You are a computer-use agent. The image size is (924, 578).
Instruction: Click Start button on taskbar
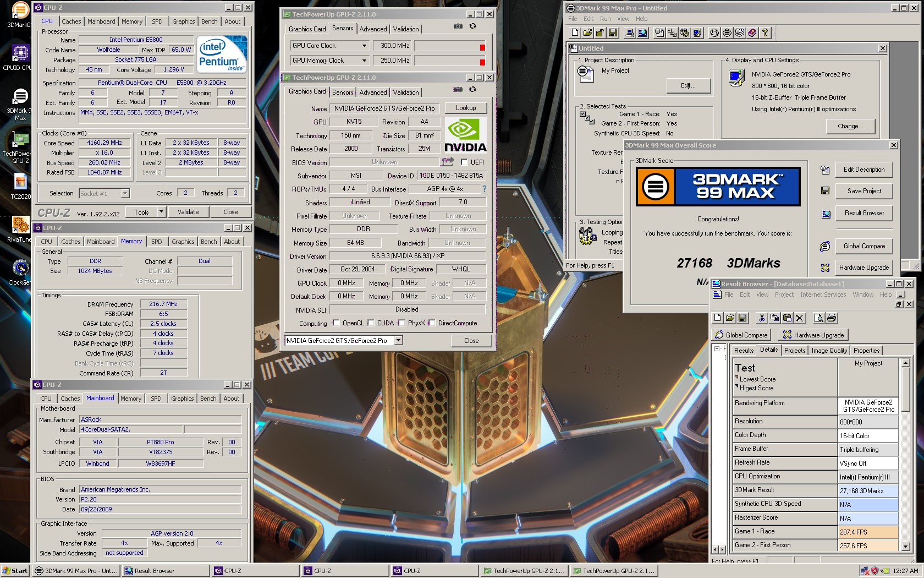coord(15,571)
